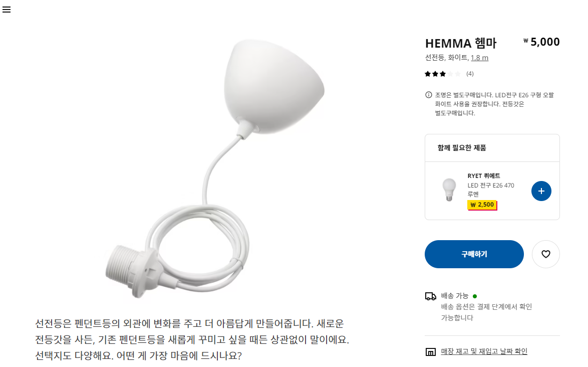Add RYET bulb with plus button
This screenshot has height=367, width=588.
541,191
